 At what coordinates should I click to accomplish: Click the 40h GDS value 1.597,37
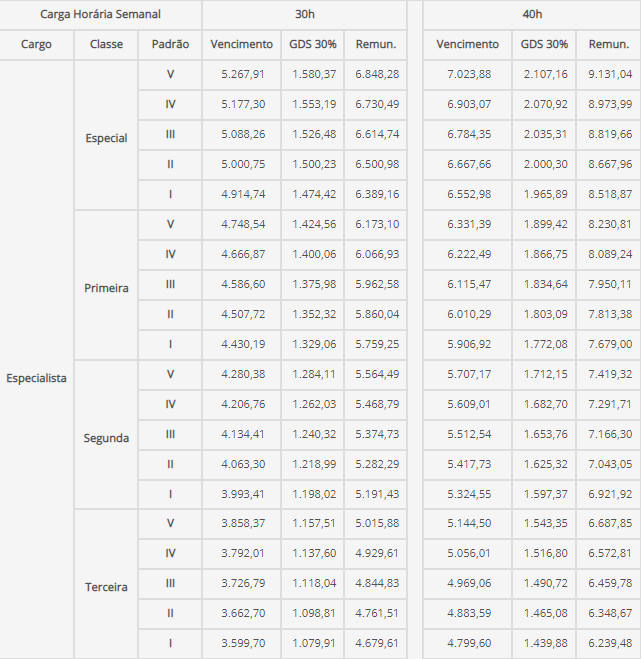545,494
